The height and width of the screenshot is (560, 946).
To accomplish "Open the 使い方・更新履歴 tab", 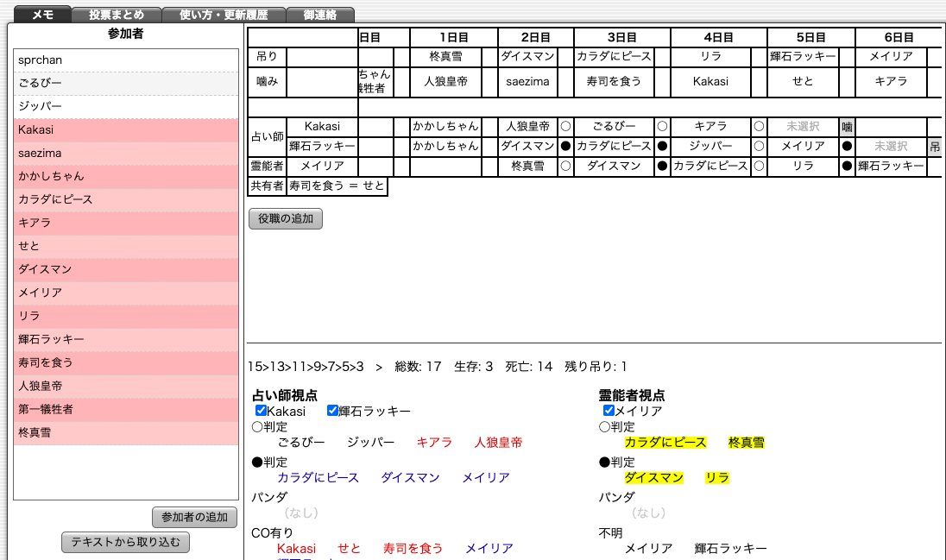I will point(224,15).
